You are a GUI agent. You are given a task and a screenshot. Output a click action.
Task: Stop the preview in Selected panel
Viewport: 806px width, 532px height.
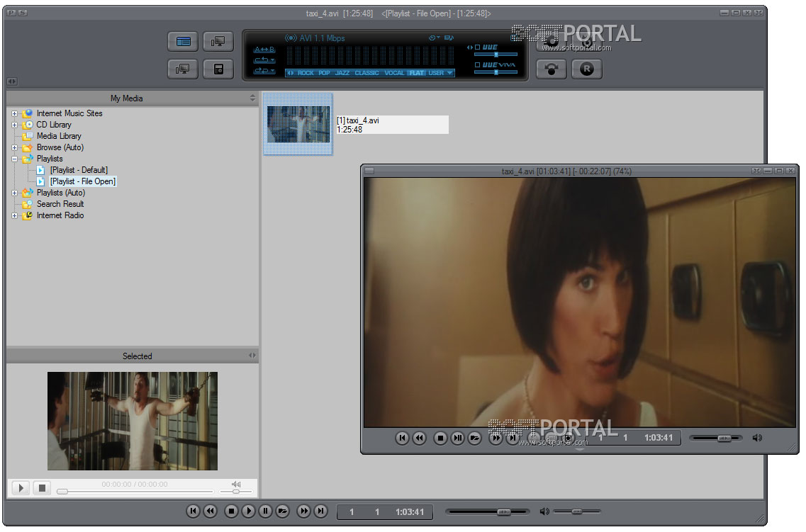(x=42, y=487)
